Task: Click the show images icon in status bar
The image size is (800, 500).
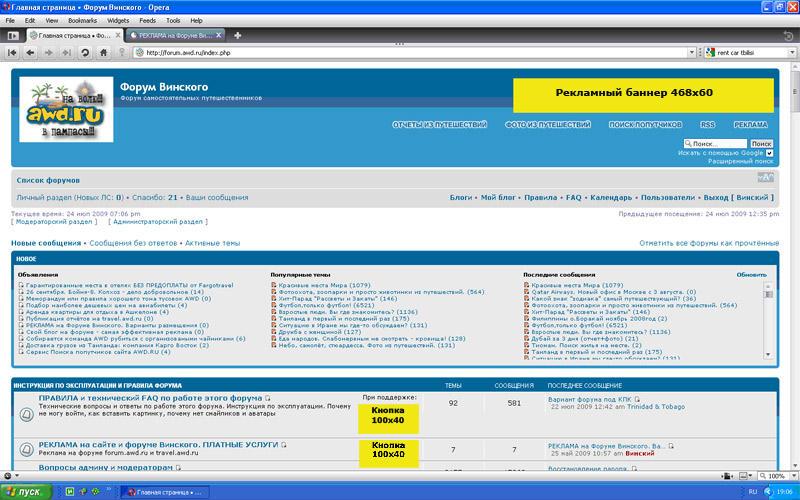Action: tap(743, 476)
